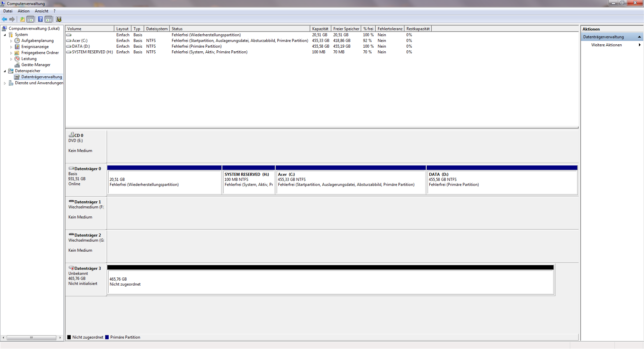Select the Datenträger 1 removable disk header
The height and width of the screenshot is (349, 644).
tap(86, 213)
